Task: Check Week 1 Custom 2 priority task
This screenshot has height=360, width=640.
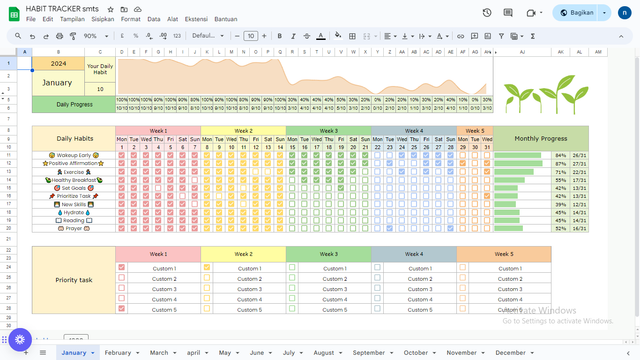Action: click(122, 278)
